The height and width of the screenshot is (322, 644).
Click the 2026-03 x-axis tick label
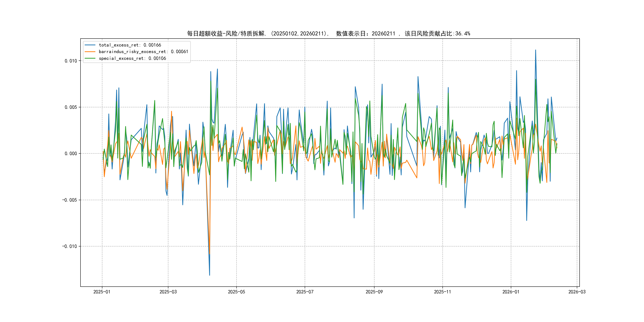(577, 292)
